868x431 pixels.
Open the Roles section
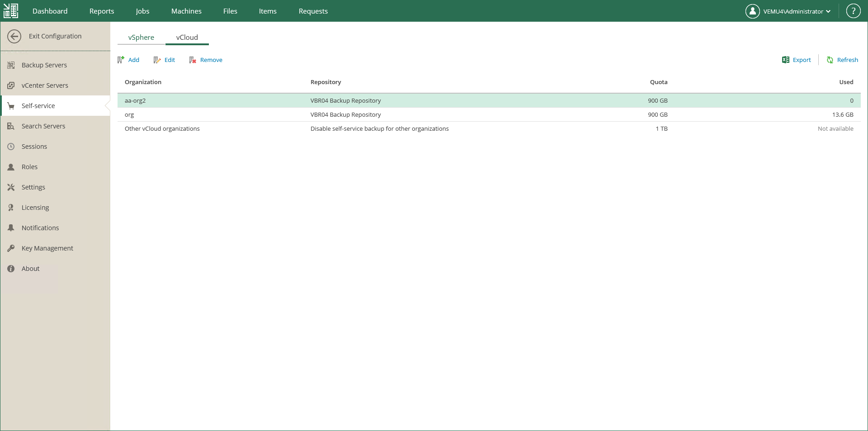55,167
